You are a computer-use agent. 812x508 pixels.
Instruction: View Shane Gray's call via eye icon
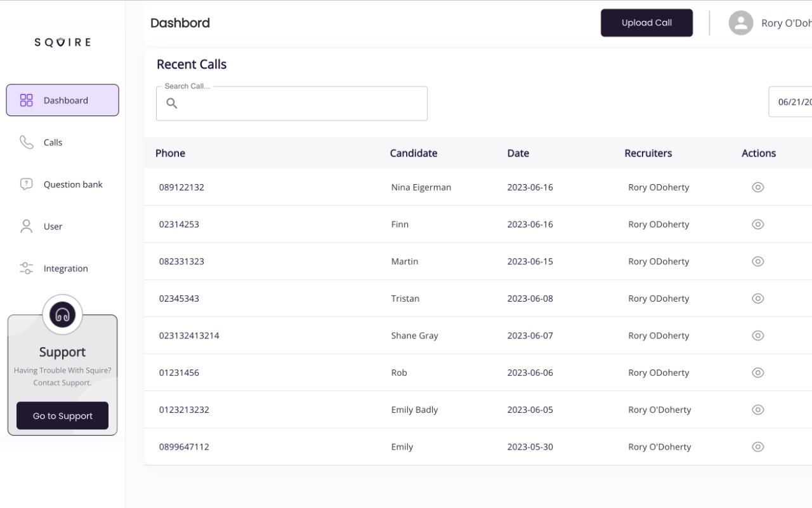[757, 335]
